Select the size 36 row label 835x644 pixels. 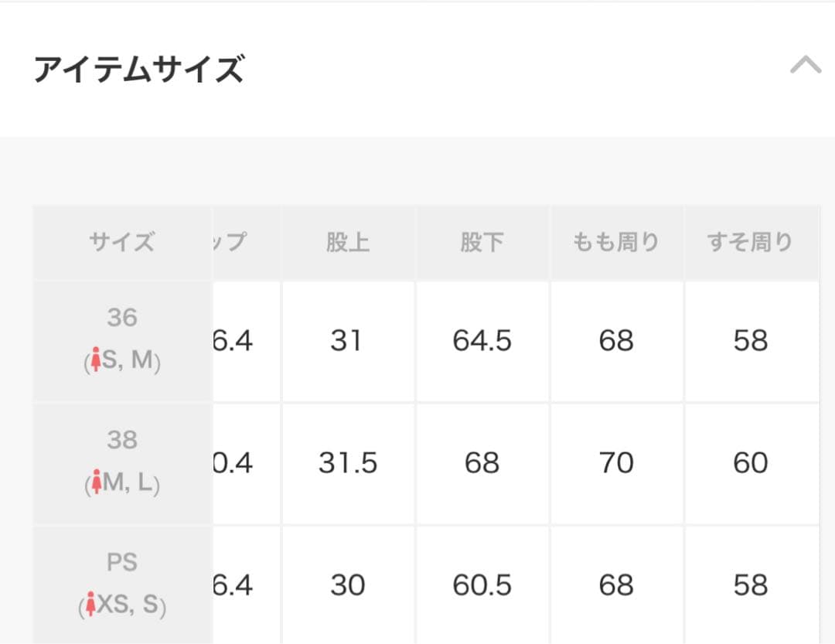[x=121, y=319]
